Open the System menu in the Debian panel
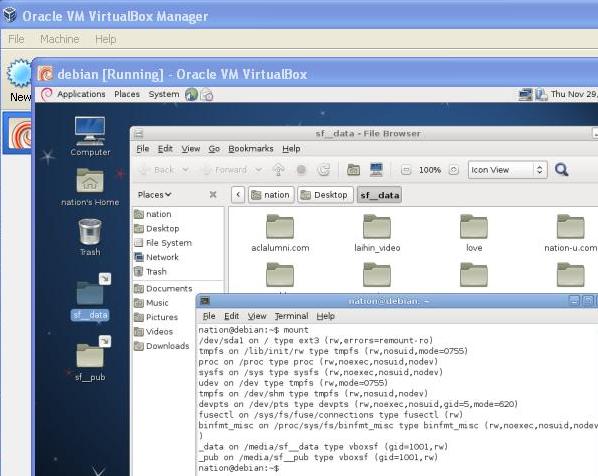Viewport: 598px width, 476px height. pyautogui.click(x=164, y=94)
